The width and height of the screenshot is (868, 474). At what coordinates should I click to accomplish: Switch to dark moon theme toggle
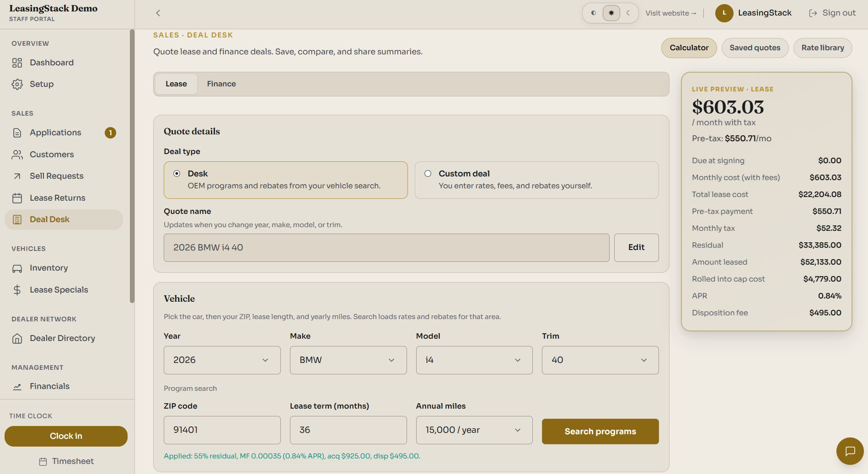pyautogui.click(x=629, y=13)
